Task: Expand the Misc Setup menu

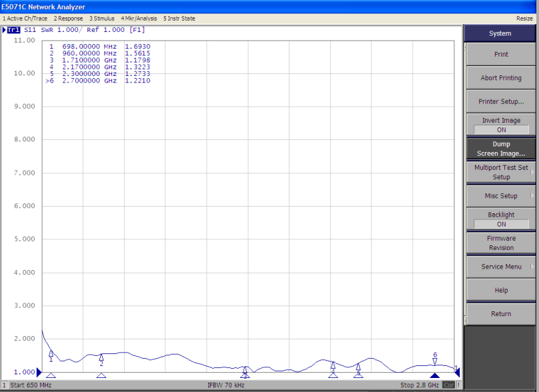Action: 500,195
